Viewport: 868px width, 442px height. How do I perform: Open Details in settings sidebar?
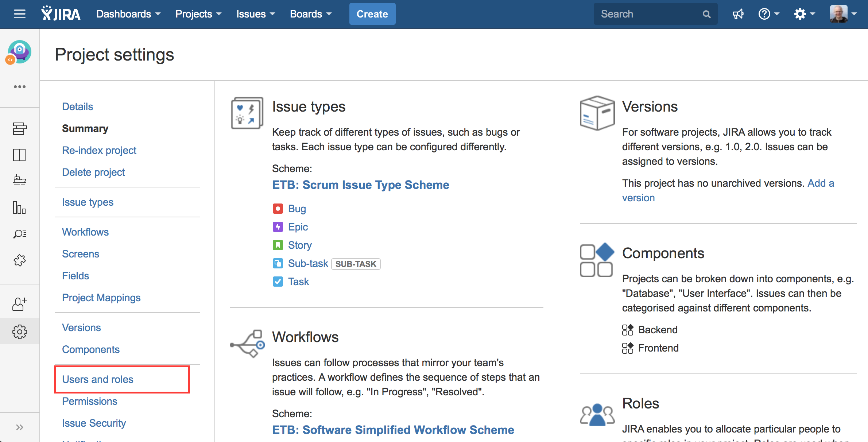coord(77,106)
